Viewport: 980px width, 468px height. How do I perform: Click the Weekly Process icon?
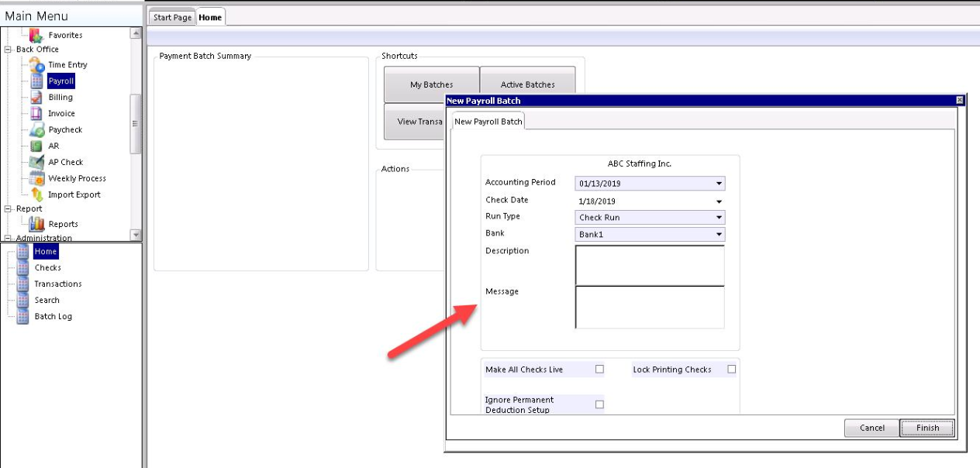pyautogui.click(x=36, y=179)
